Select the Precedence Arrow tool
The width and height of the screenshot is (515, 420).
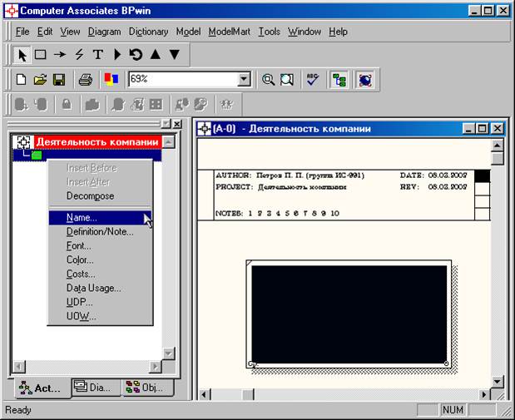point(60,55)
